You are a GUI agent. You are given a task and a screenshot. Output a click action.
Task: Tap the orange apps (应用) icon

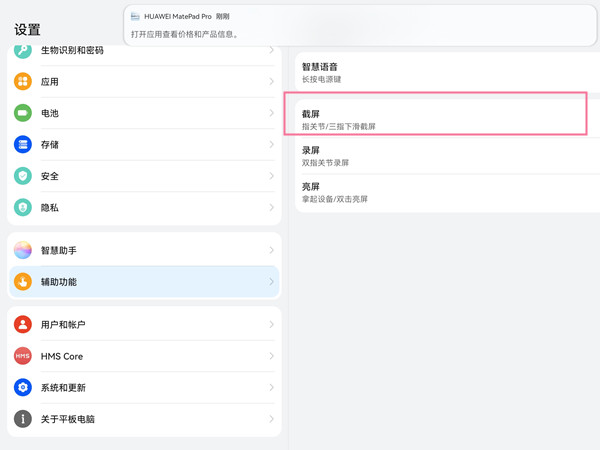23,82
